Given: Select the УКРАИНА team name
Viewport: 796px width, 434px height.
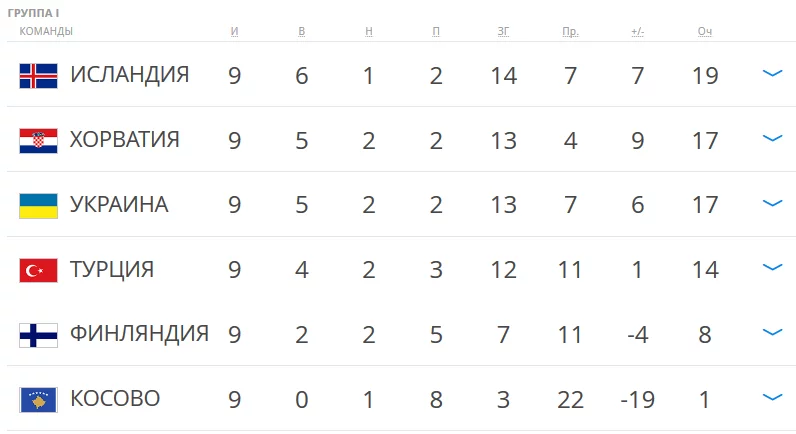Looking at the screenshot, I should (118, 205).
